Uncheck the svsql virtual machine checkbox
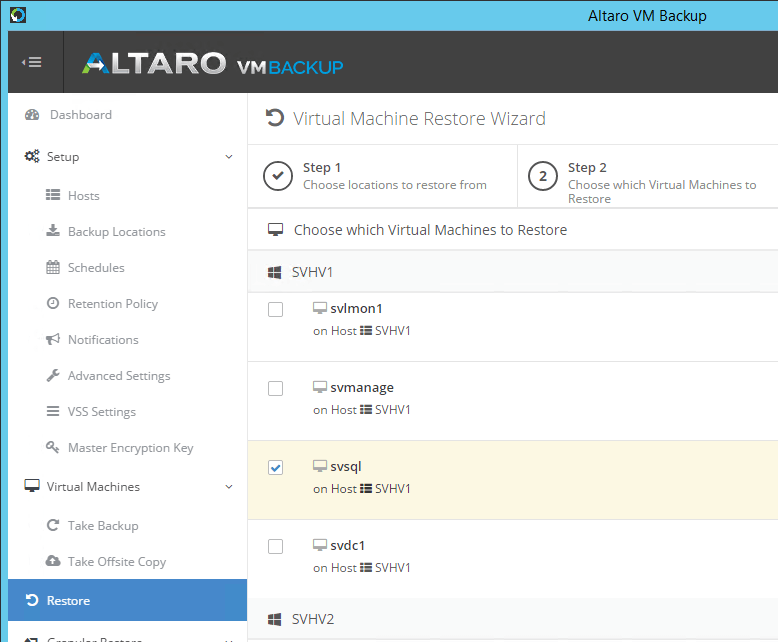 click(275, 467)
